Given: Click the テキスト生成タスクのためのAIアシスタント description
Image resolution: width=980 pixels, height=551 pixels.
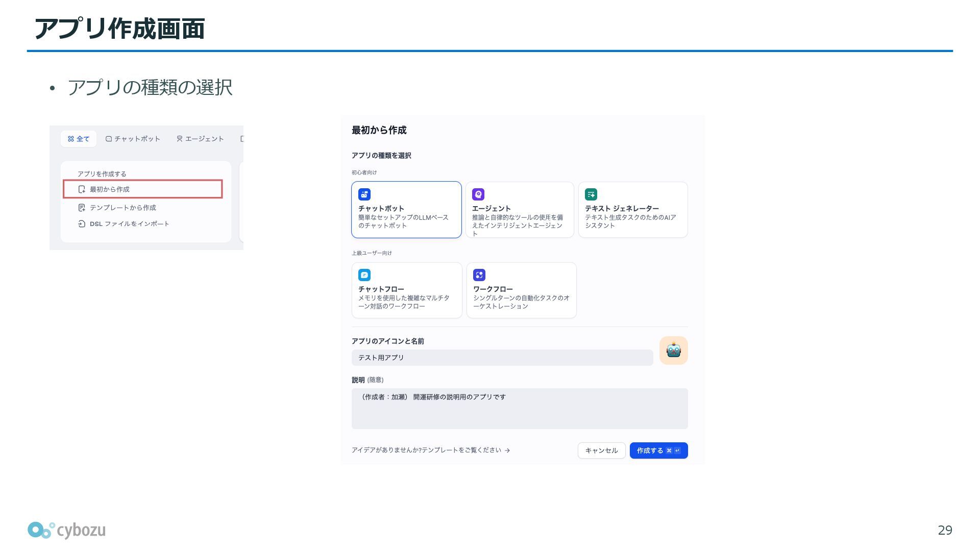Looking at the screenshot, I should coord(630,221).
